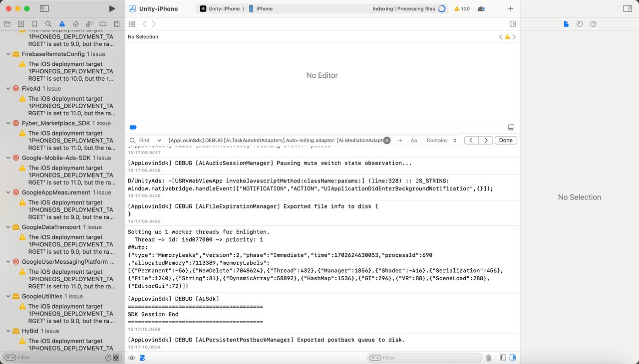Click Done to close find bar
The image size is (639, 364).
[506, 141]
